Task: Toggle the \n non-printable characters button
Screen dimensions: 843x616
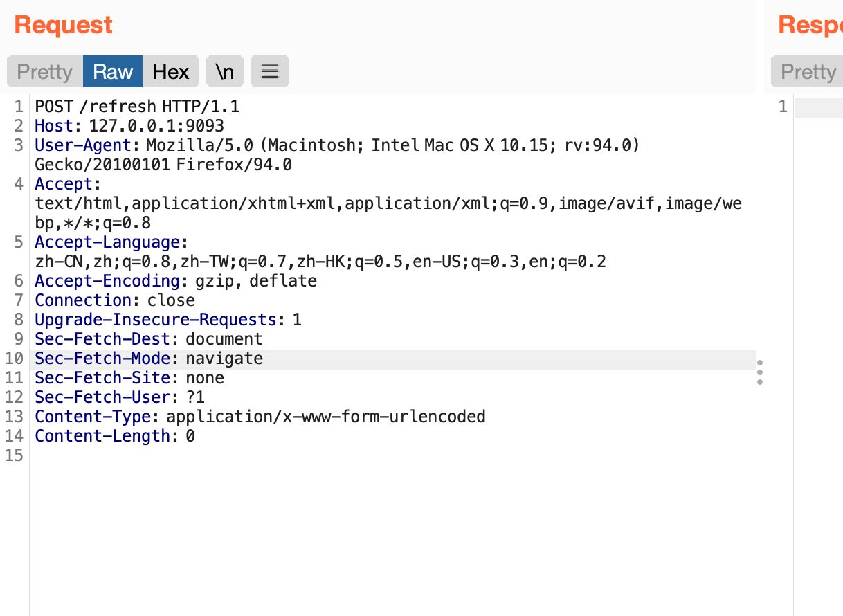Action: (225, 72)
